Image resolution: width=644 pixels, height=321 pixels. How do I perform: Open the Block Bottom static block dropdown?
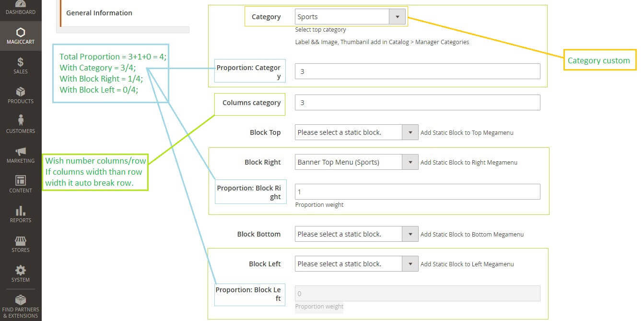tap(356, 234)
